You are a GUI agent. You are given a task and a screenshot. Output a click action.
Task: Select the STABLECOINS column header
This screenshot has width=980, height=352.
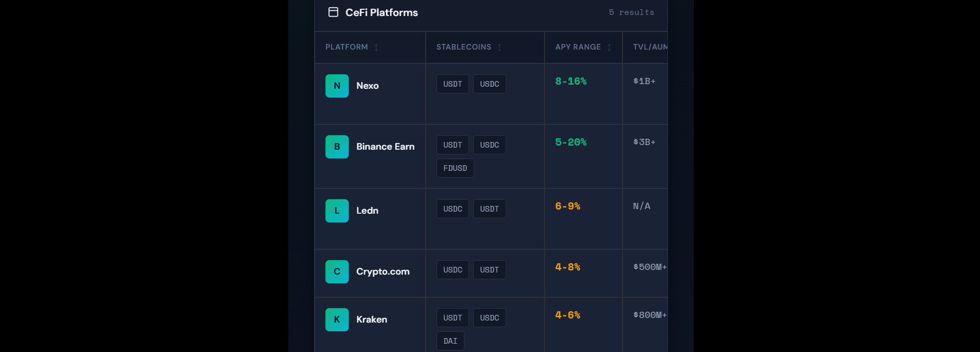[x=463, y=47]
